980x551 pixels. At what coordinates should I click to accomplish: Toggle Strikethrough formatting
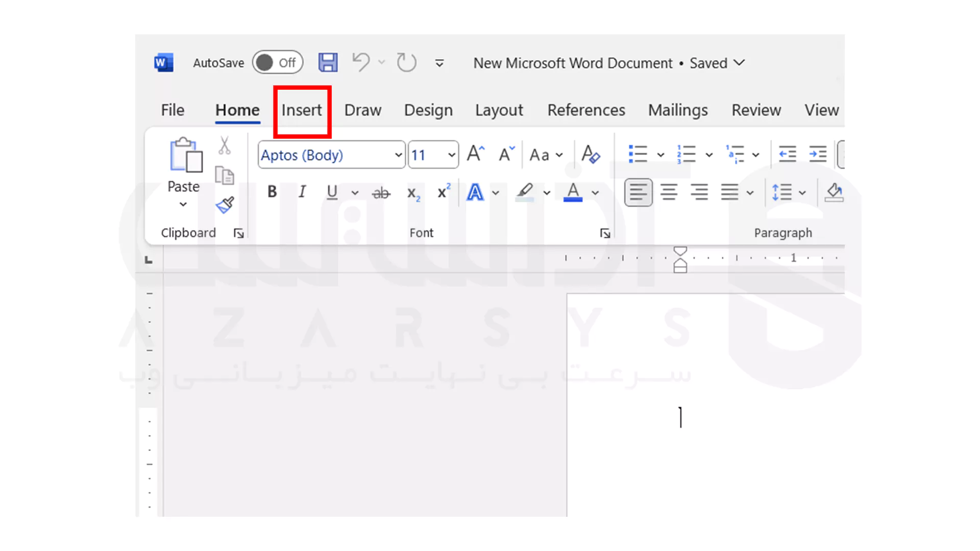coord(381,193)
